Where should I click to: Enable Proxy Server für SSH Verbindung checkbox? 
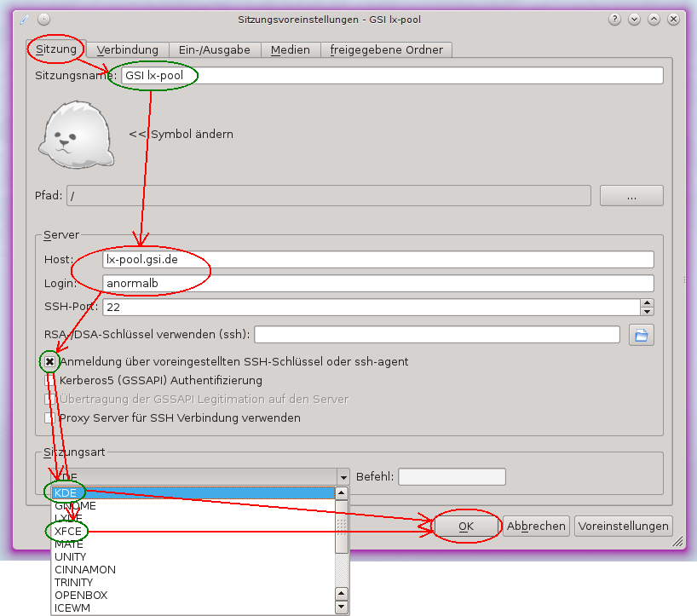pos(49,417)
